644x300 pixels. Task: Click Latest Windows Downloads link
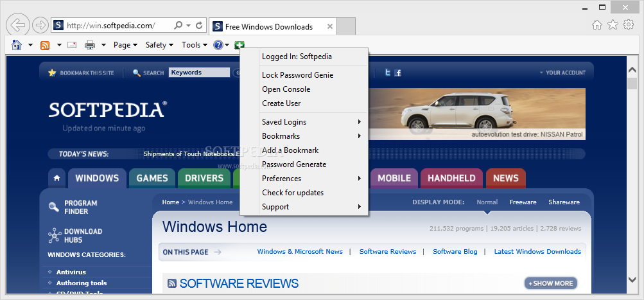coord(537,252)
